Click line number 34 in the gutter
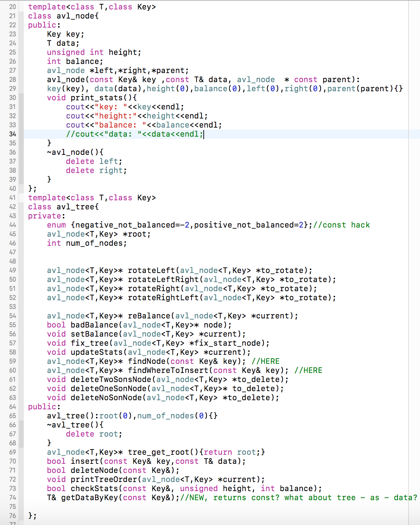The width and height of the screenshot is (420, 525). tap(13, 134)
